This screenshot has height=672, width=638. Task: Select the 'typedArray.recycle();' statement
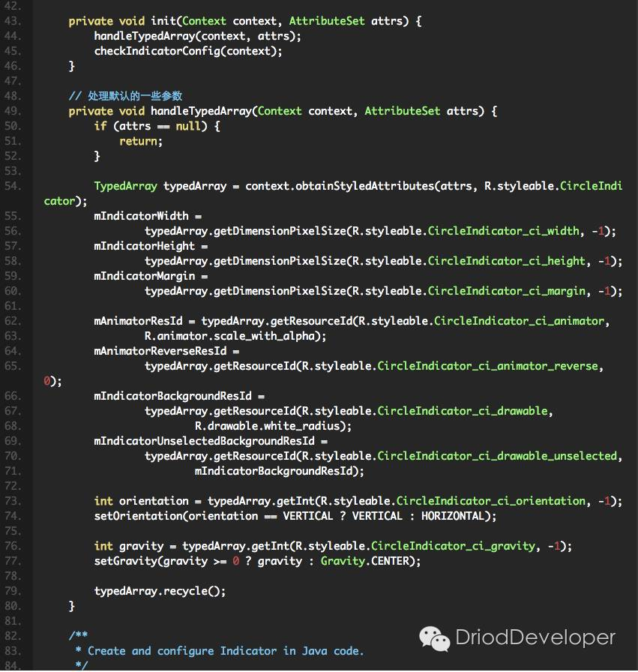point(160,591)
